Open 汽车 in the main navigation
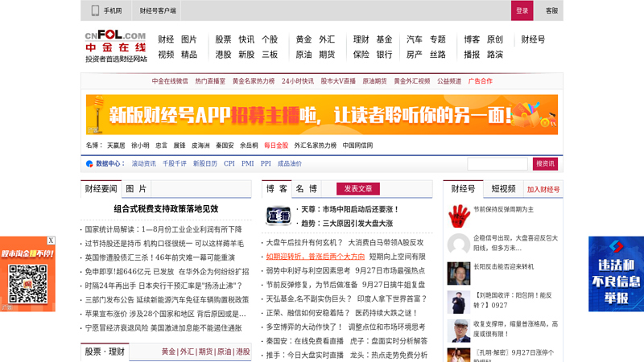The image size is (644, 362). pyautogui.click(x=415, y=39)
